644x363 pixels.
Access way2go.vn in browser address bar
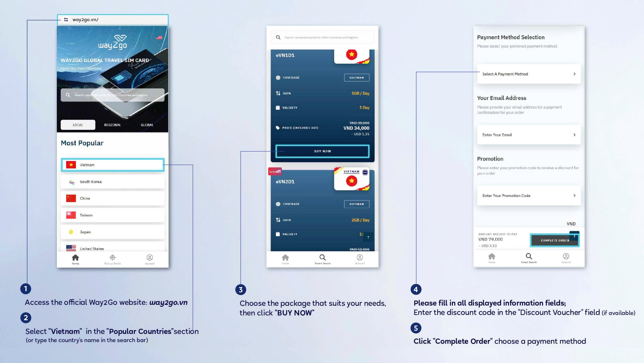113,19
